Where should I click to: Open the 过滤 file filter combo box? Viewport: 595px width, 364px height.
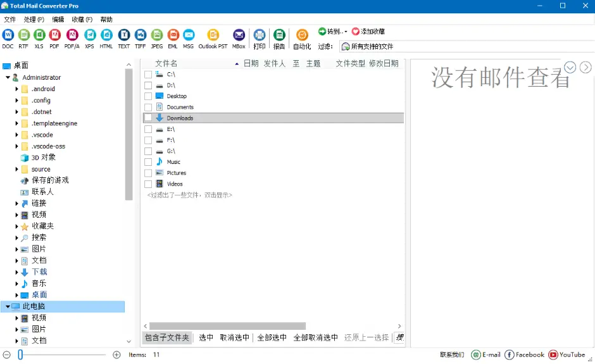click(467, 46)
